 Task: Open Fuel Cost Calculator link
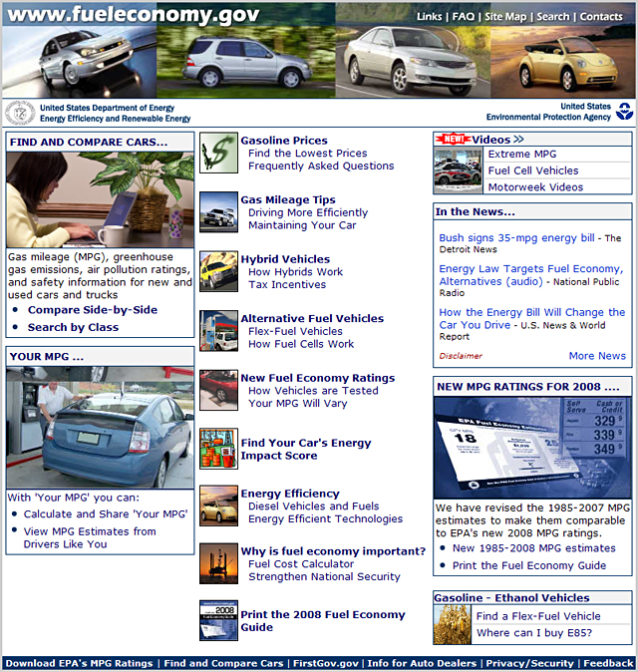coord(301,564)
